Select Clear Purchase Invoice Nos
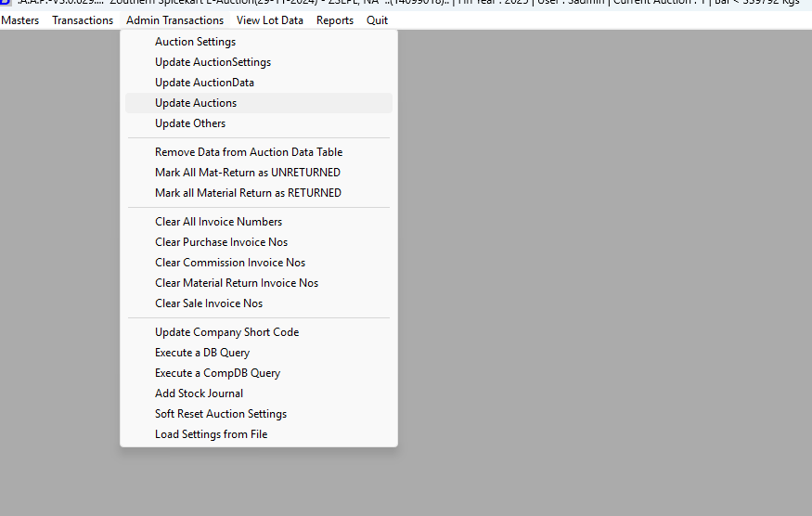 click(x=259, y=242)
